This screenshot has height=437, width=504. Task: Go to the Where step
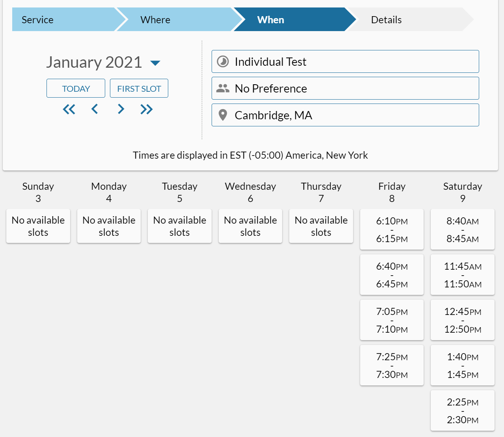pyautogui.click(x=179, y=19)
